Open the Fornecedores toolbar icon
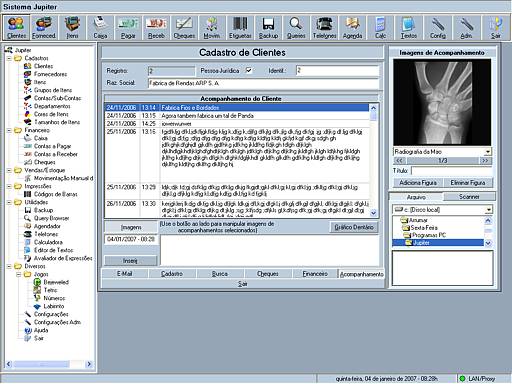This screenshot has height=384, width=512. coord(44,27)
